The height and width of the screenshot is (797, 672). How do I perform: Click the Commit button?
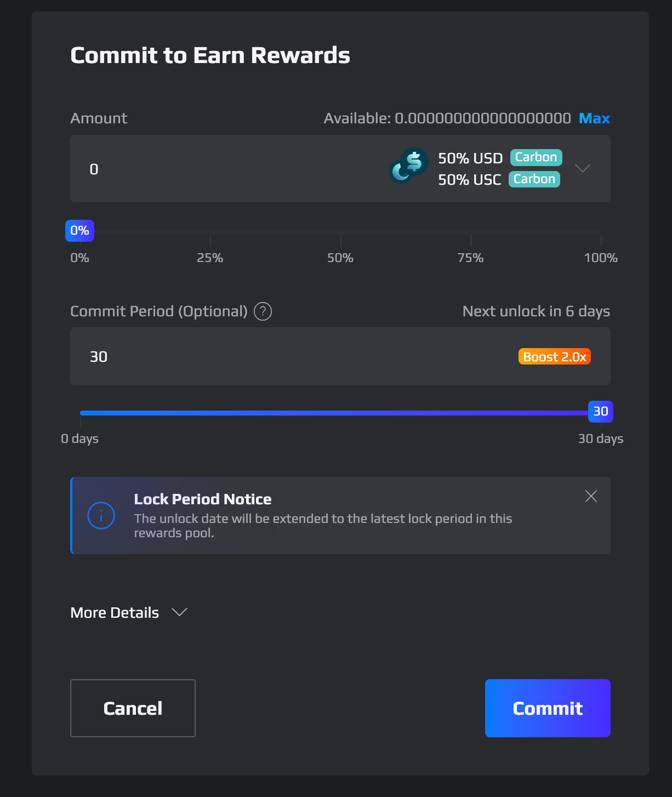click(548, 708)
